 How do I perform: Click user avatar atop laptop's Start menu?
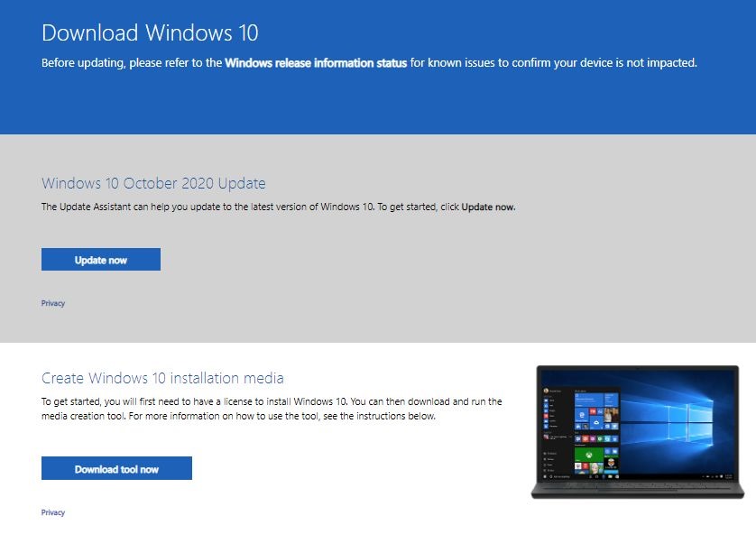547,391
